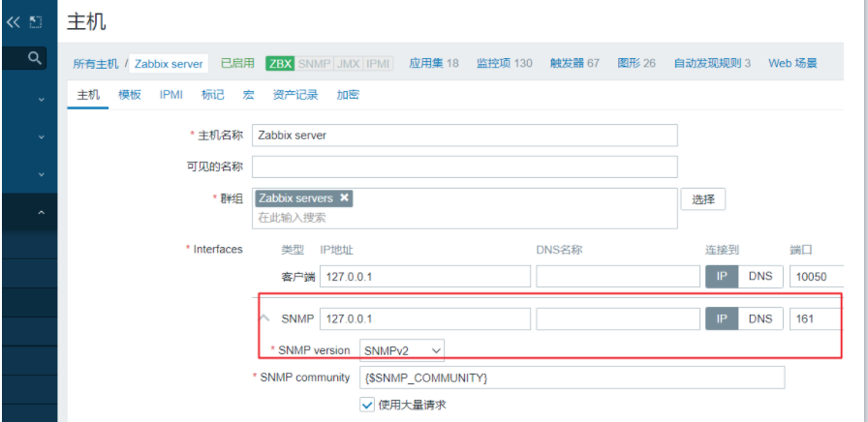Click the 客户端 IP address field
Image resolution: width=868 pixels, height=422 pixels.
click(x=425, y=277)
